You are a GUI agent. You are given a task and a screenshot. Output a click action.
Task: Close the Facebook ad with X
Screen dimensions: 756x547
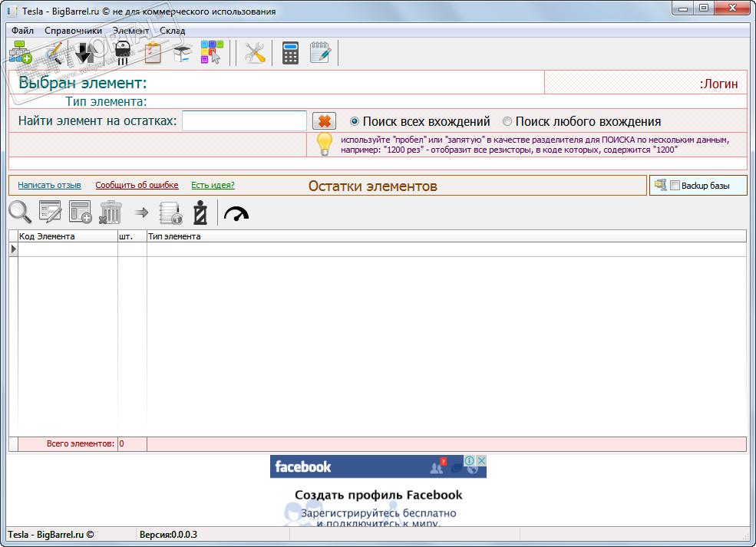481,460
